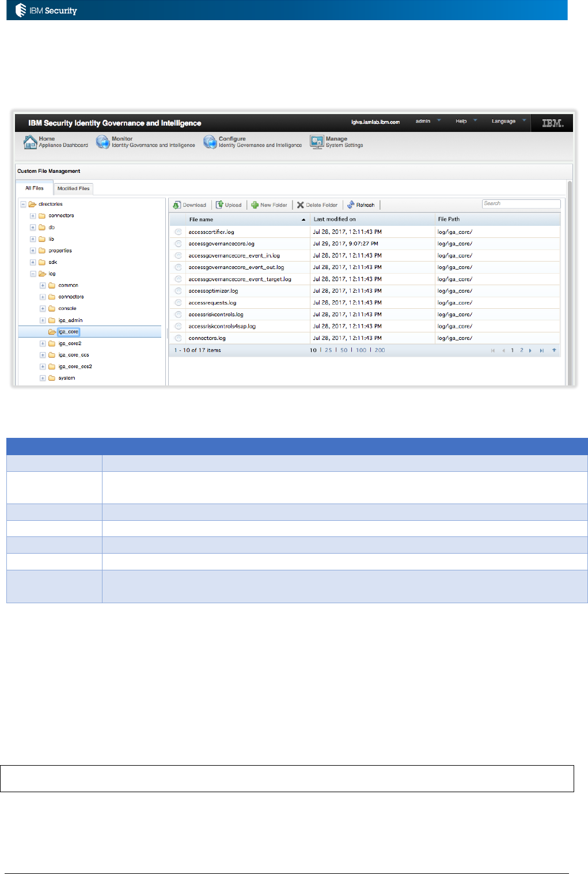Select radio button for connectors.log
588x874 pixels.
click(178, 338)
